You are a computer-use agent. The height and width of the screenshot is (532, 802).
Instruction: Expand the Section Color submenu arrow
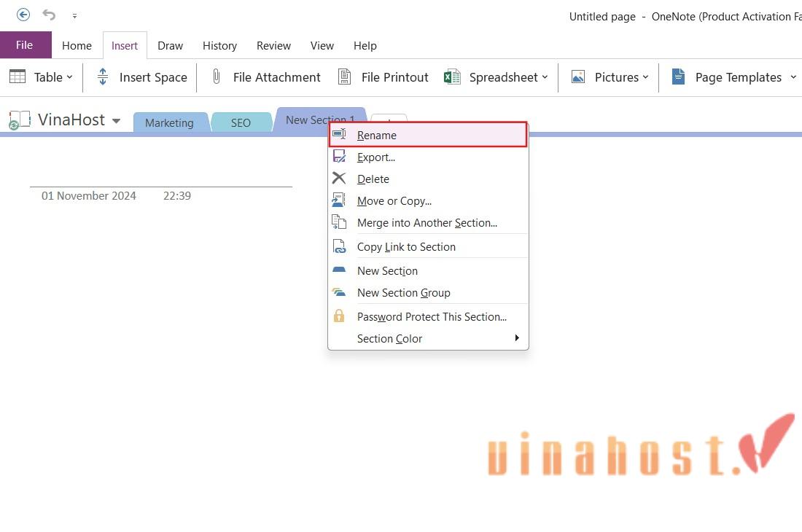click(517, 338)
